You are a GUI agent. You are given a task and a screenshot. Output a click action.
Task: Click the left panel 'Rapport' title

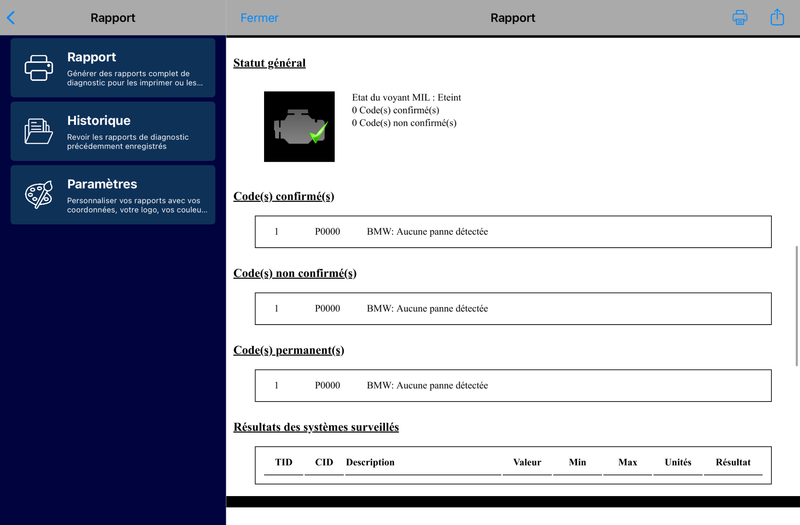(113, 18)
